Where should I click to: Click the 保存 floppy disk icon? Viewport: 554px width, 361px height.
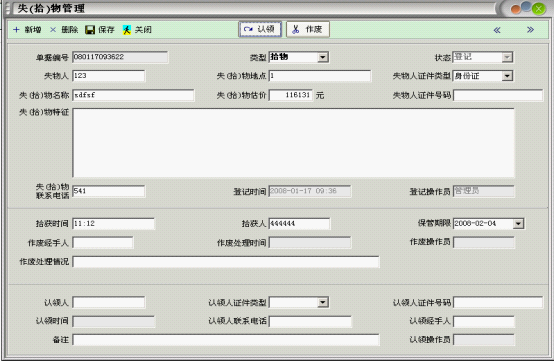(x=90, y=30)
